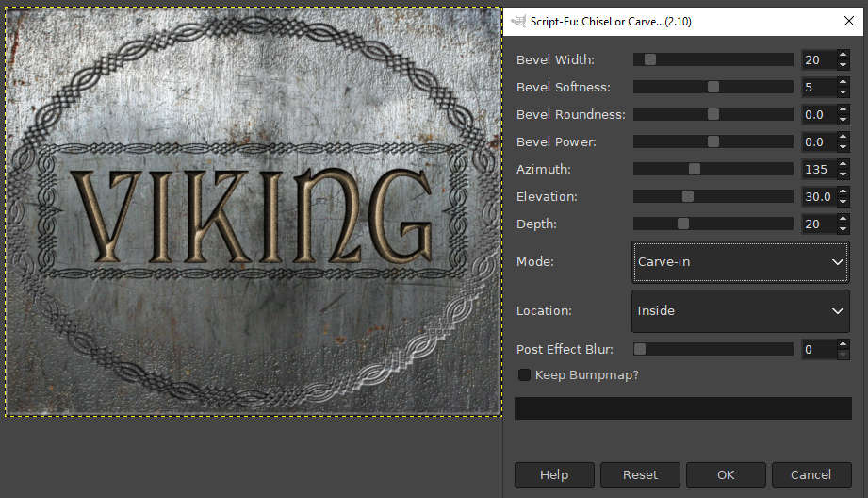Click the Azimuth value field showing 135
The height and width of the screenshot is (498, 868).
[x=816, y=169]
